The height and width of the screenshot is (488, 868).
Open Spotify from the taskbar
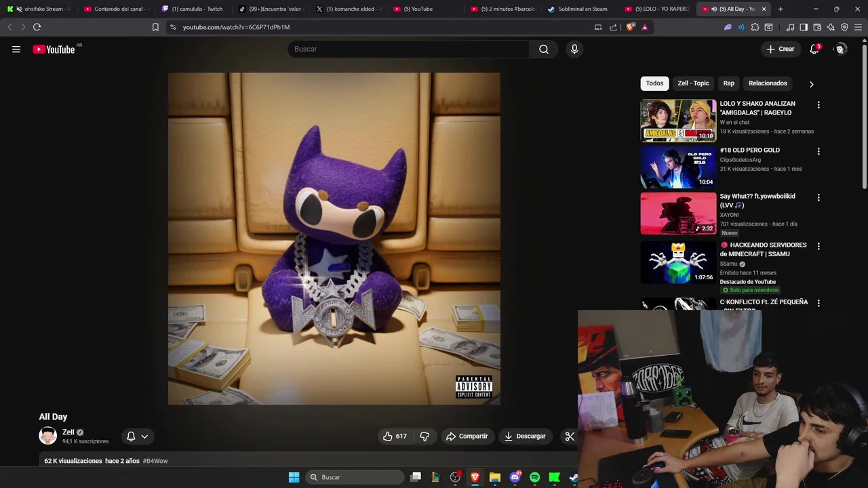534,477
